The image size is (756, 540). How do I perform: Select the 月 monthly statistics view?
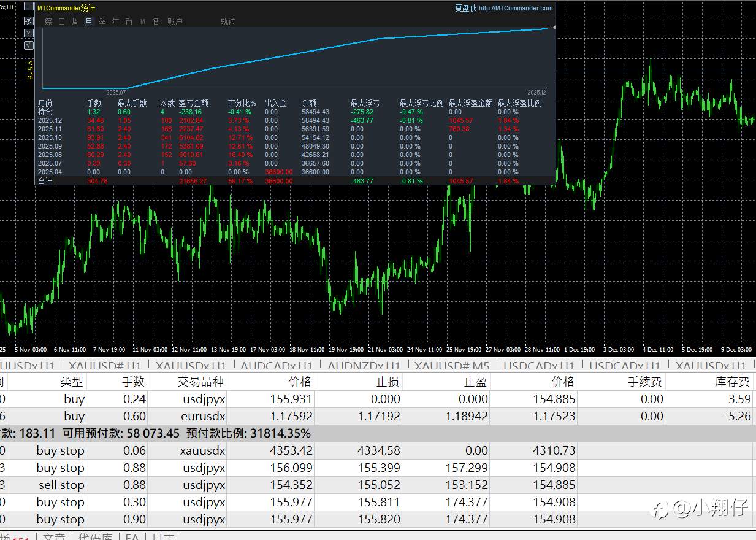tap(88, 21)
